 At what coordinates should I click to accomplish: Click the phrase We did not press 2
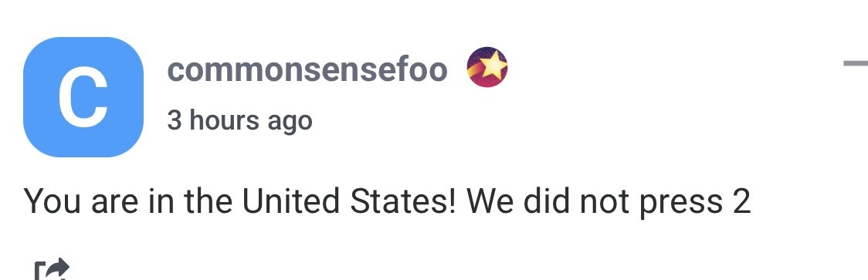pos(609,202)
